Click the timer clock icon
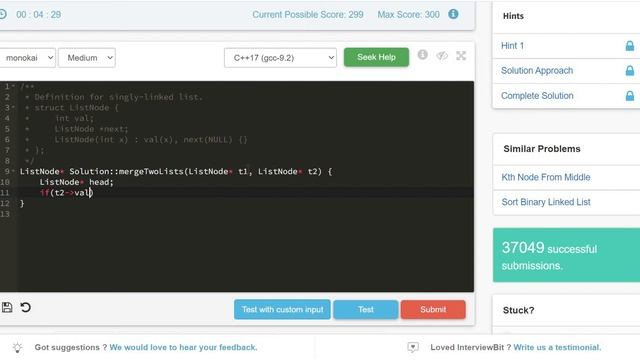This screenshot has width=640, height=360. [3, 14]
